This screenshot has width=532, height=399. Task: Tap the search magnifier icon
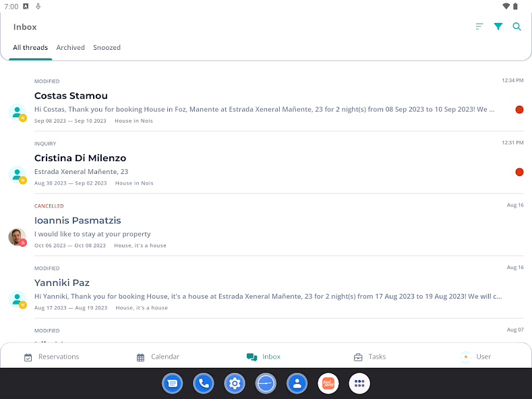pyautogui.click(x=516, y=26)
